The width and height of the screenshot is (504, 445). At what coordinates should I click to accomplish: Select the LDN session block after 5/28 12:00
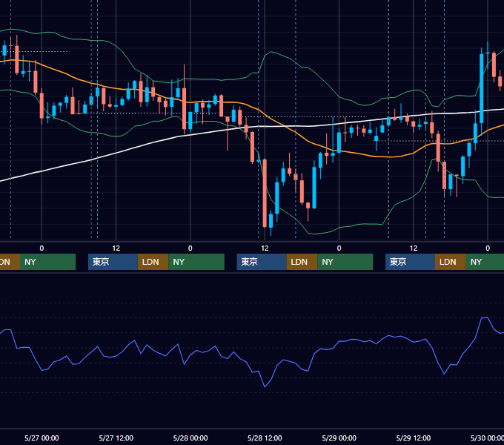click(302, 262)
